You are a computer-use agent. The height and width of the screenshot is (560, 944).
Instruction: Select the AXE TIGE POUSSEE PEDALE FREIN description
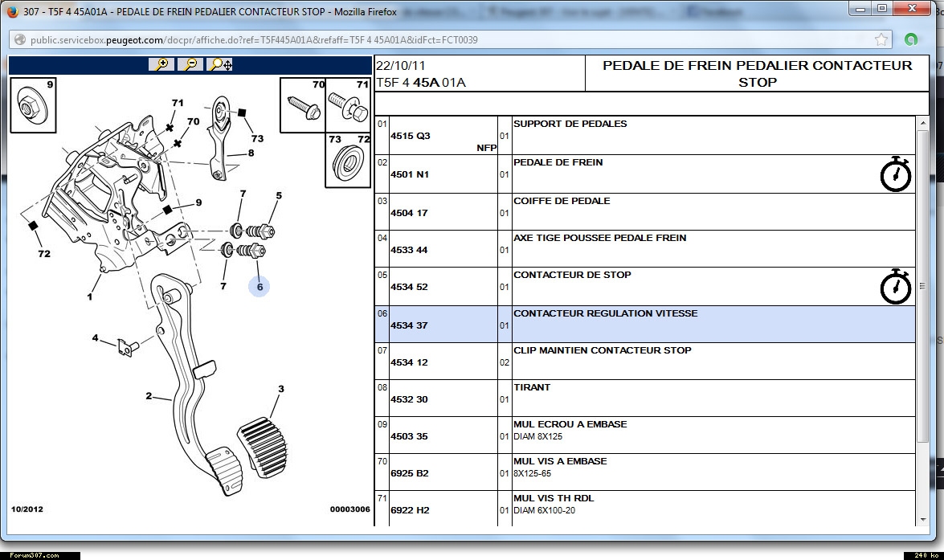pos(599,238)
